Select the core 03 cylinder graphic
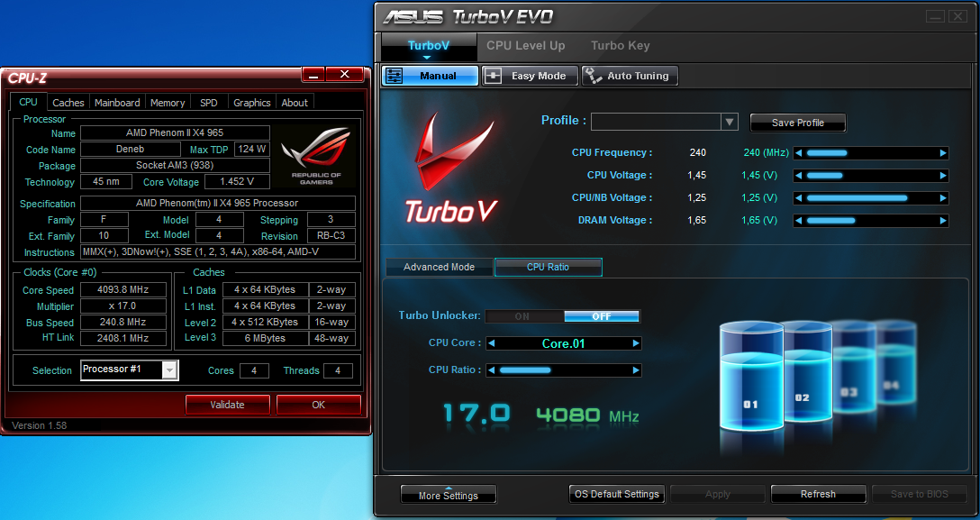Screen dimensions: 980x520 pos(854,368)
